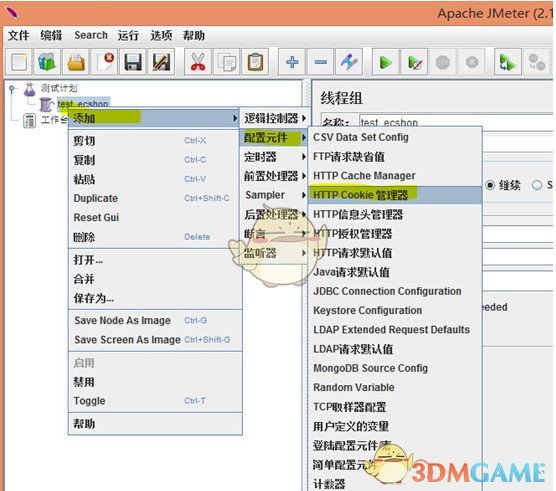The image size is (556, 491).
Task: Click the Expand all plus icon
Action: coord(292,62)
